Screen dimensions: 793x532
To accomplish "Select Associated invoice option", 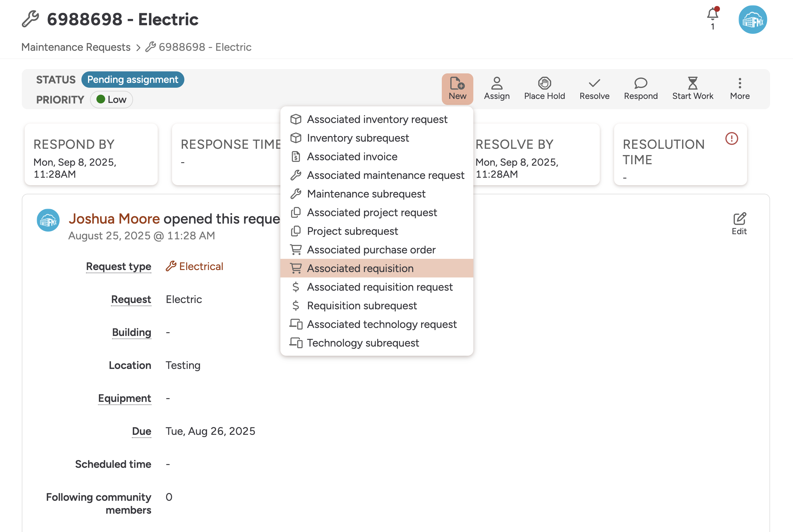I will pos(352,157).
